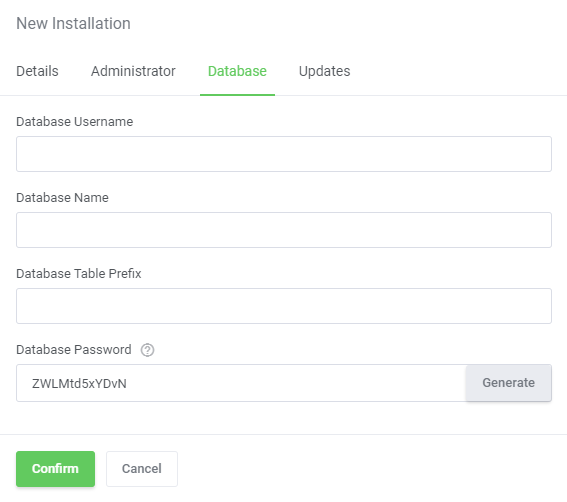Click the Database Password field
The width and height of the screenshot is (567, 502).
(x=241, y=383)
